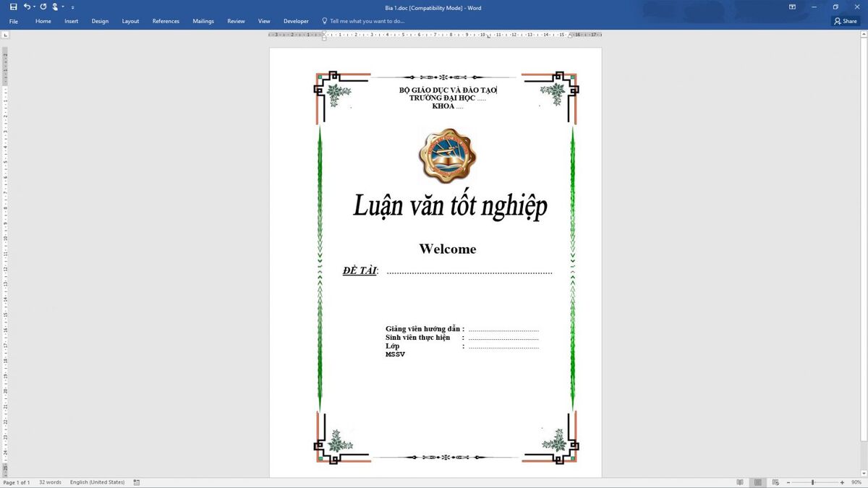Click the zoom slider handle
868x488 pixels.
[x=813, y=482]
